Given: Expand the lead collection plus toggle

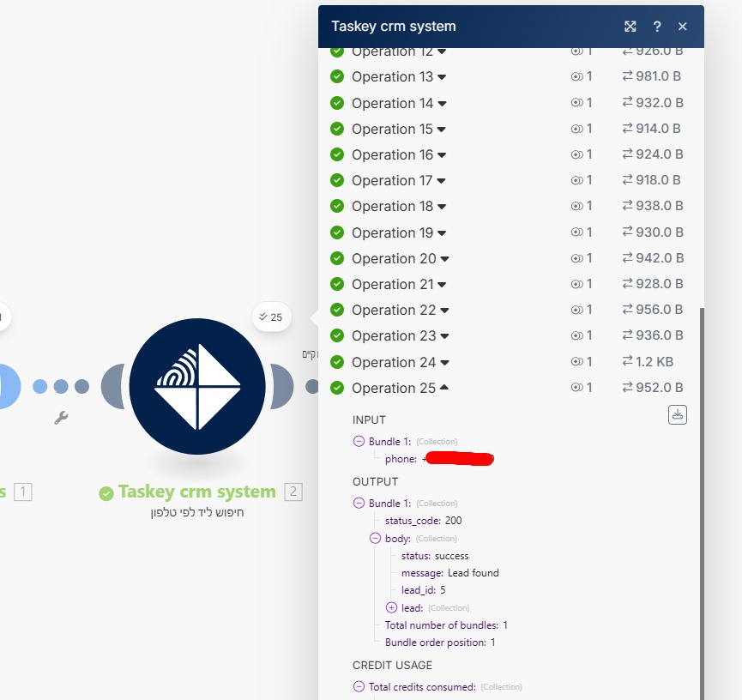Looking at the screenshot, I should (391, 607).
